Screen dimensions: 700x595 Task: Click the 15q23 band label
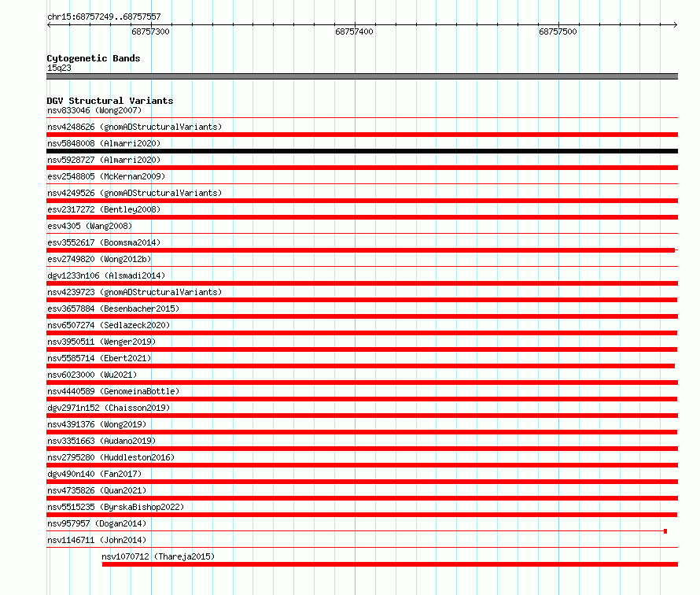coord(59,68)
